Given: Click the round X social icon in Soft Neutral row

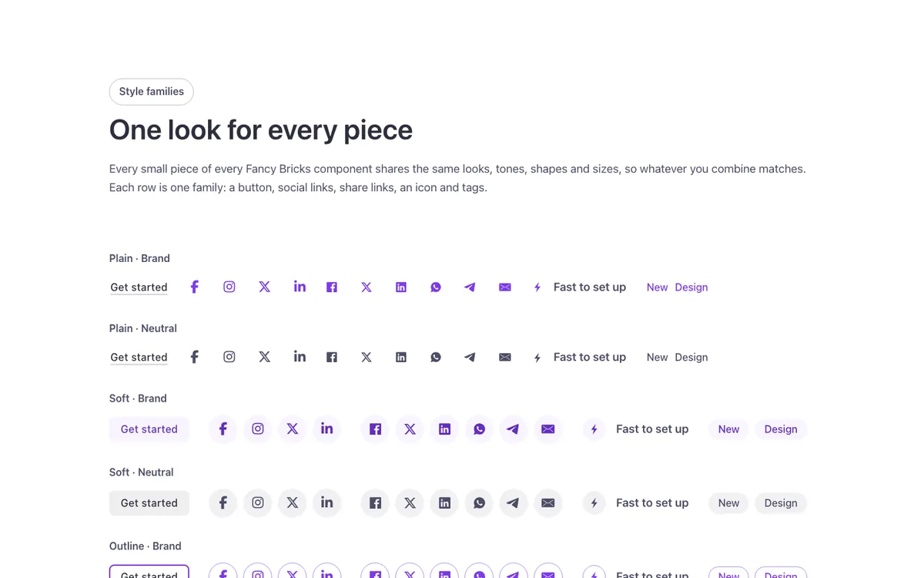Looking at the screenshot, I should coord(293,502).
